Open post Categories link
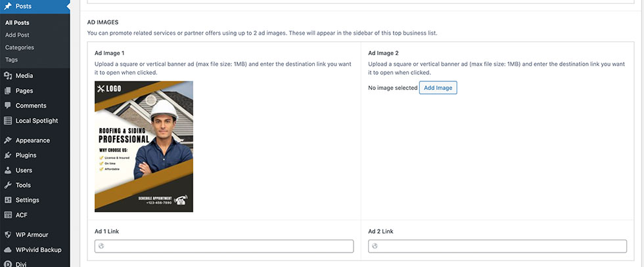 20,47
